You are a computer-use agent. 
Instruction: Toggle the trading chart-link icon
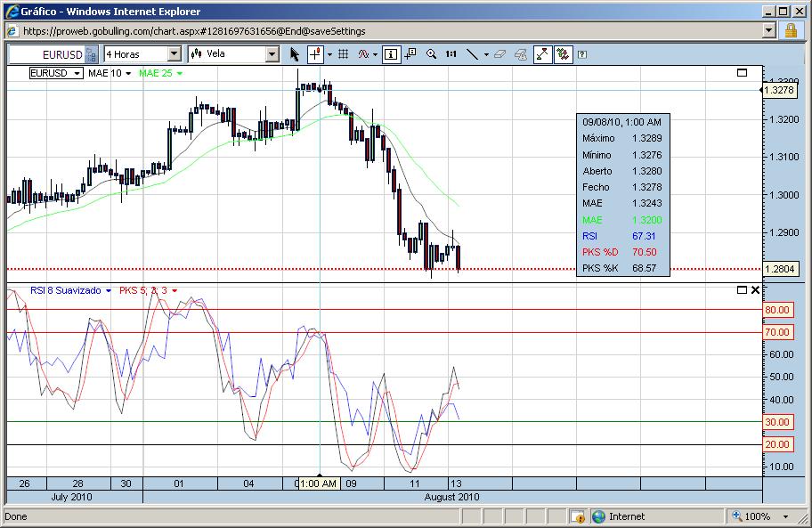(563, 53)
